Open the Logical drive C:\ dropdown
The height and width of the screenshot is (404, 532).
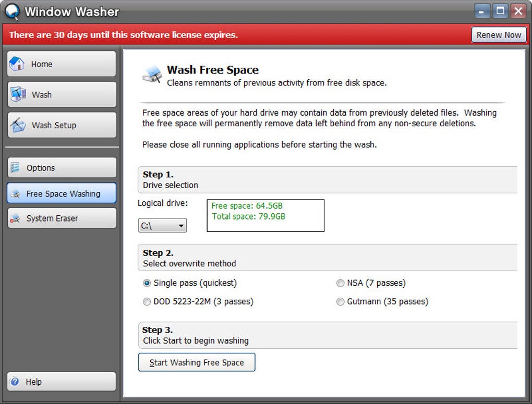(163, 226)
